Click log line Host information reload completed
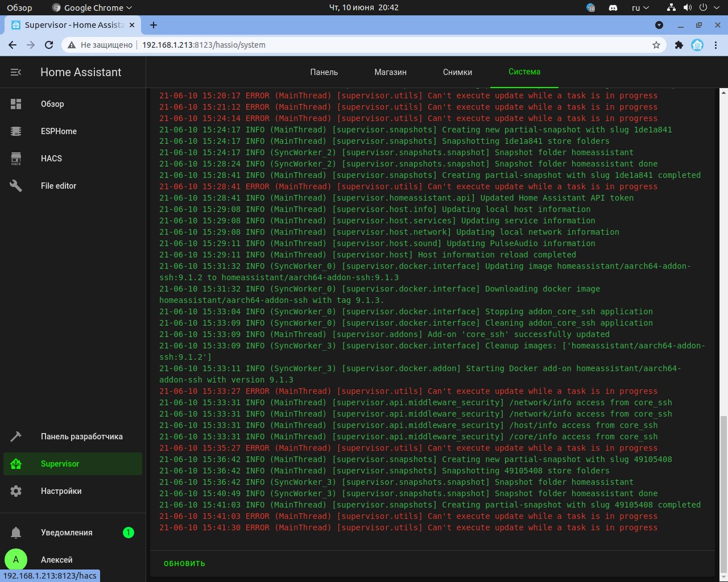 (x=367, y=255)
